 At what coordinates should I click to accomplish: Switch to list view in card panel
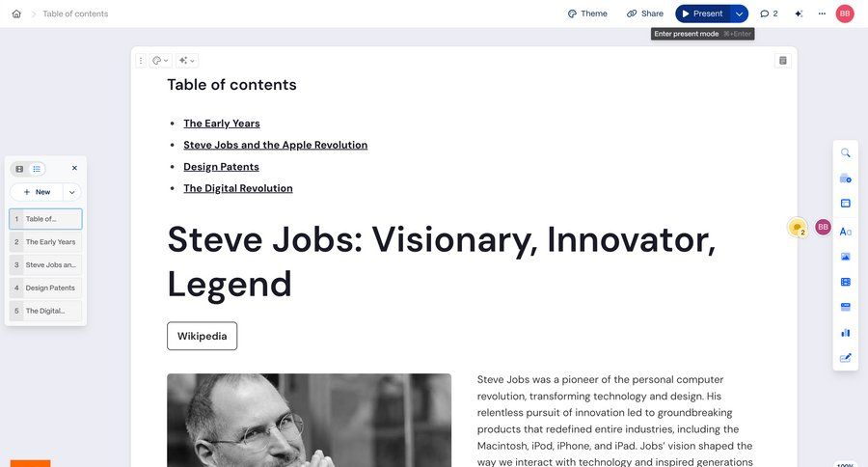[37, 169]
